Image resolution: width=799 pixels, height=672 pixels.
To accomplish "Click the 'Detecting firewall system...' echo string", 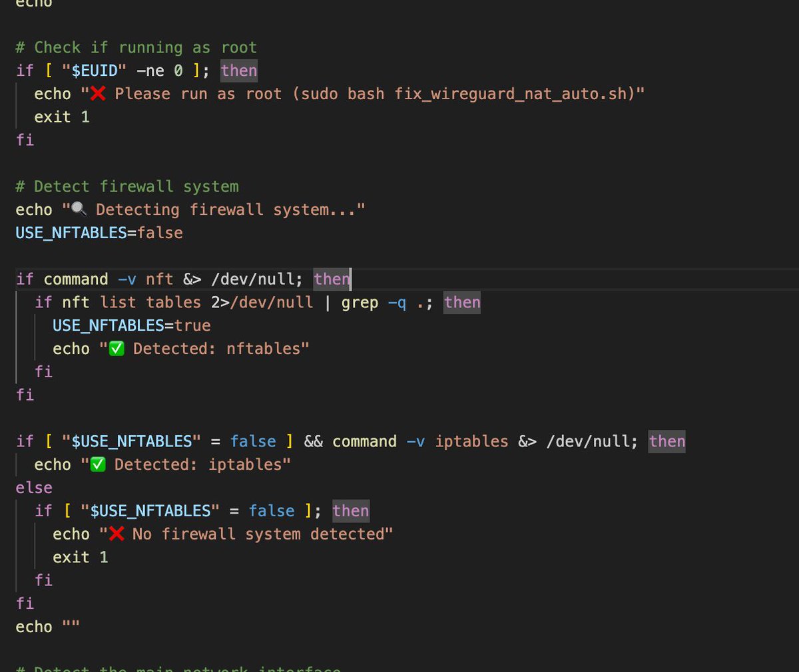I will 214,210.
